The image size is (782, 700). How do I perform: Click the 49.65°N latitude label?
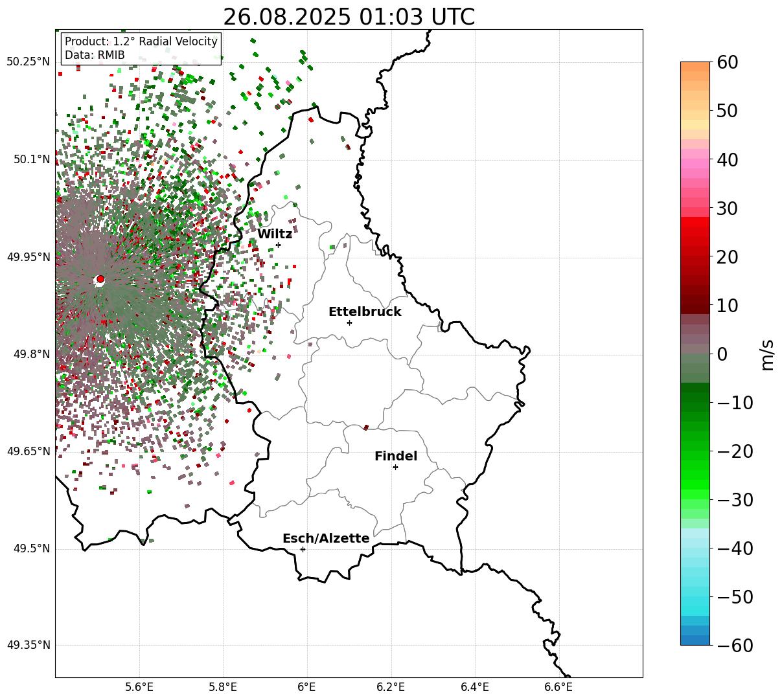pyautogui.click(x=29, y=451)
